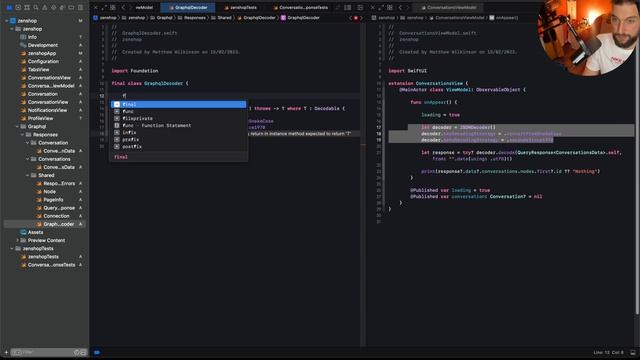This screenshot has width=640, height=360.
Task: Collapse the zenshop project root
Action: (x=7, y=21)
